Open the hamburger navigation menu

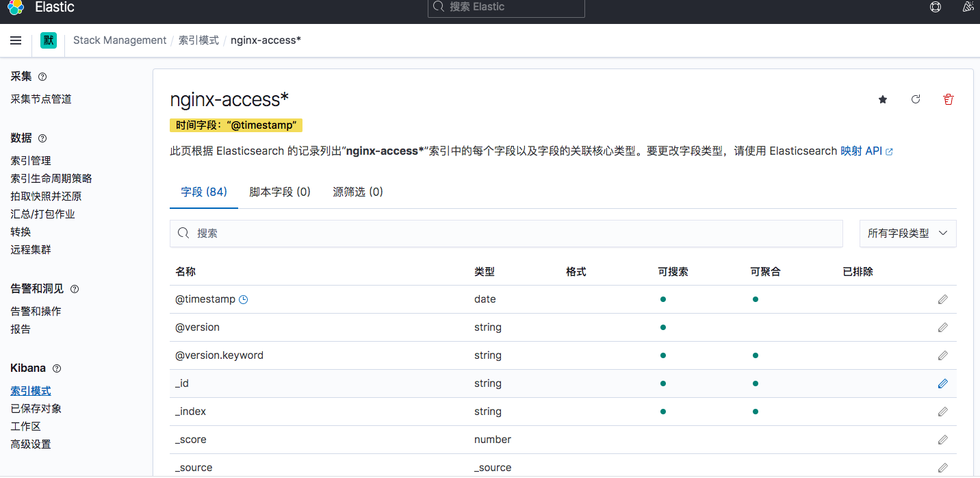coord(16,40)
